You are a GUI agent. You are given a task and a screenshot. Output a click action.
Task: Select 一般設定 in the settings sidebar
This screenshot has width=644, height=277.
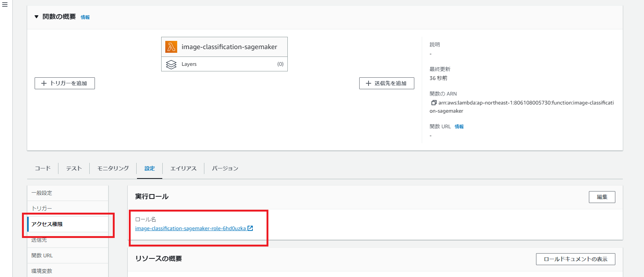coord(68,193)
